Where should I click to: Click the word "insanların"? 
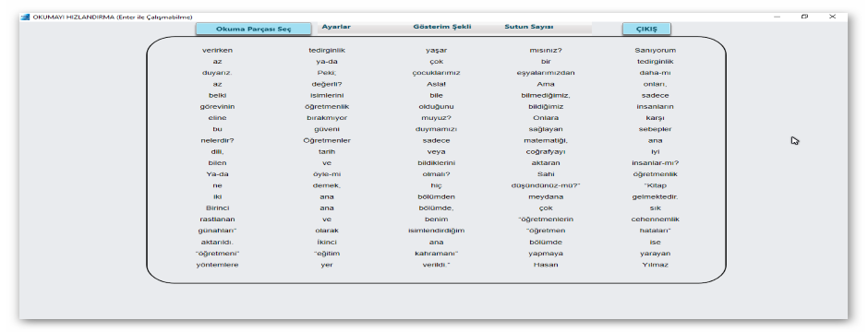pos(656,107)
